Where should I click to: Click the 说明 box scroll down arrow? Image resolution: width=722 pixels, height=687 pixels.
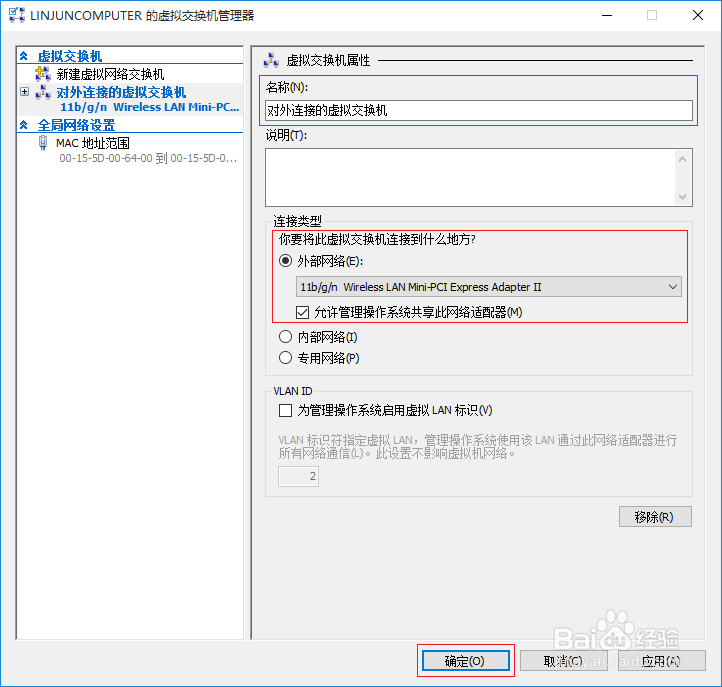682,197
